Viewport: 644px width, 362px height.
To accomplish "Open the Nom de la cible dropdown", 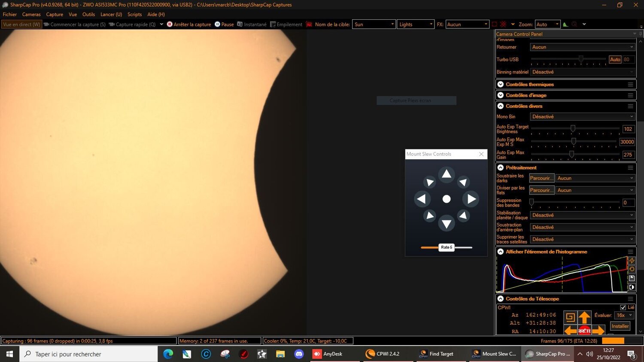I will (x=374, y=24).
